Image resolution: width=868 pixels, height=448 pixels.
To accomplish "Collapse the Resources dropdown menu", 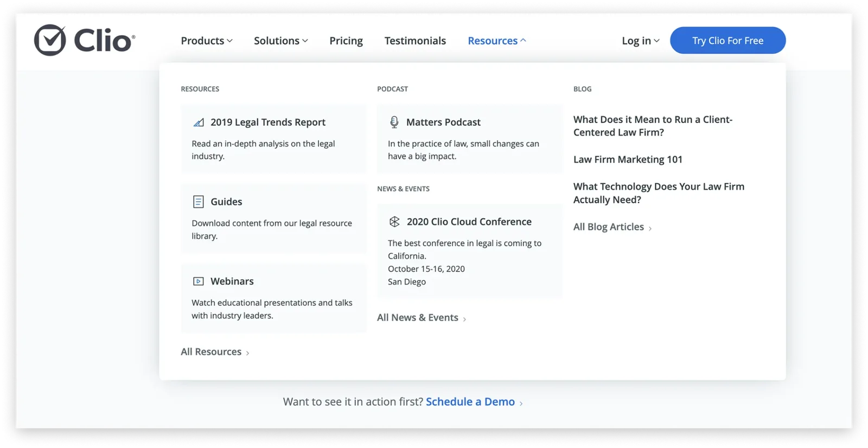I will (x=497, y=41).
